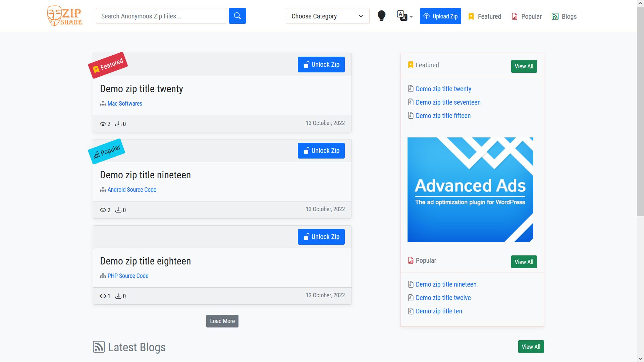Open Demo zip title seventeen sidebar link

click(x=448, y=102)
